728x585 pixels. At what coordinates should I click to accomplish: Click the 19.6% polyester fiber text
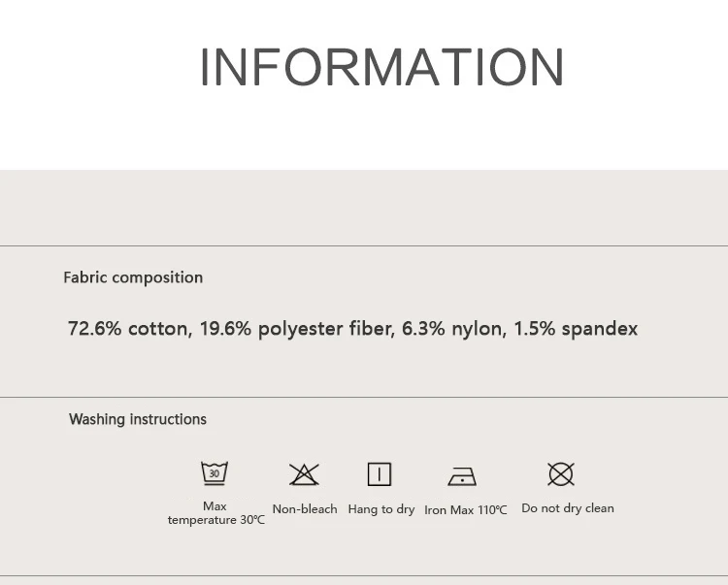[x=298, y=329]
